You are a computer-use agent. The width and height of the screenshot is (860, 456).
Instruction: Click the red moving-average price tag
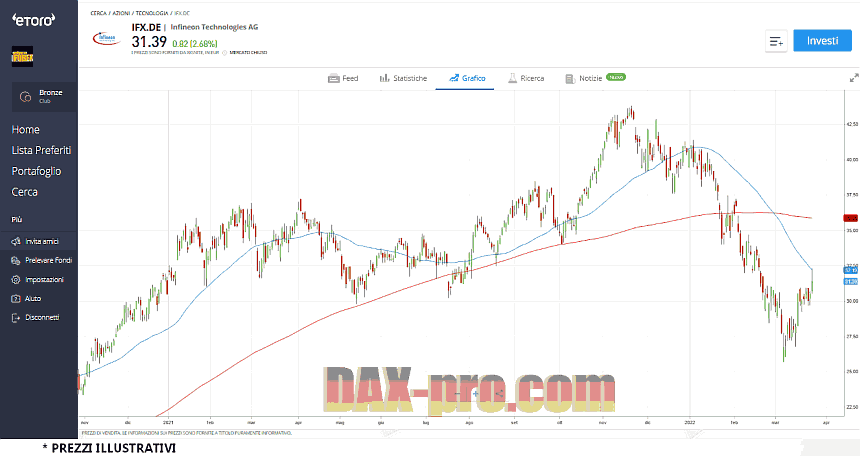[851, 218]
